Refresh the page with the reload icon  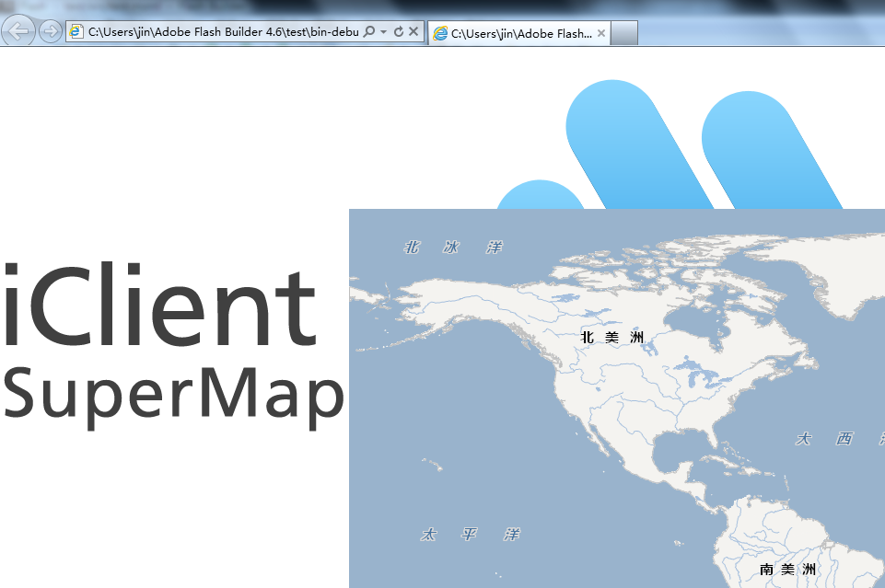[399, 31]
